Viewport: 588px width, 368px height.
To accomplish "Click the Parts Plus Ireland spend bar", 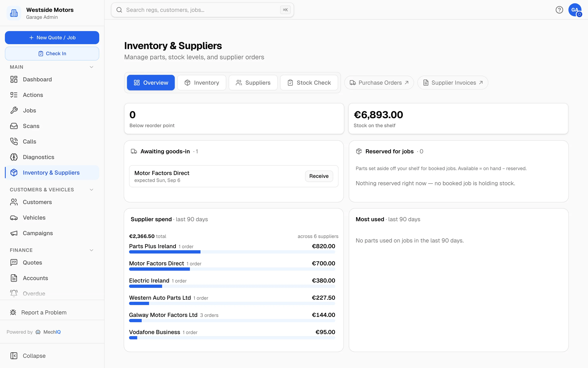I will point(232,252).
